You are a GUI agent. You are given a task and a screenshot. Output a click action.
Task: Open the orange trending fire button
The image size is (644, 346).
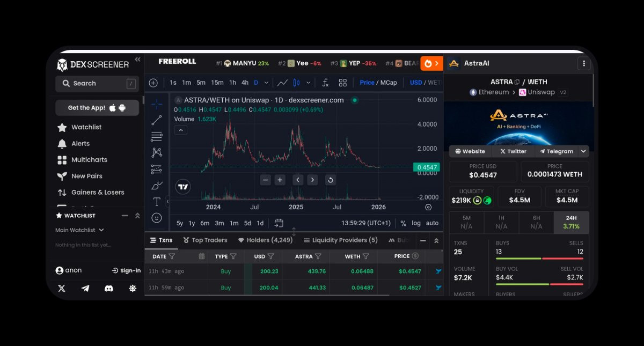tap(431, 63)
